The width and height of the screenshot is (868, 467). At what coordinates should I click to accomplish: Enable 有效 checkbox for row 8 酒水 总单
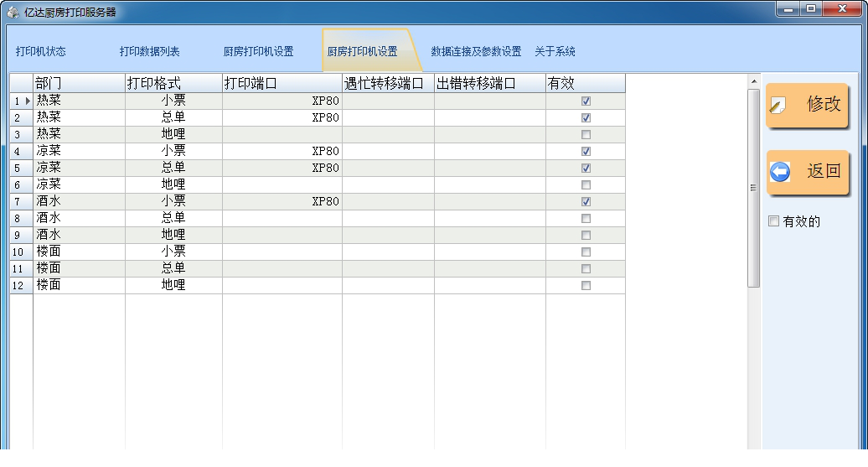point(586,218)
